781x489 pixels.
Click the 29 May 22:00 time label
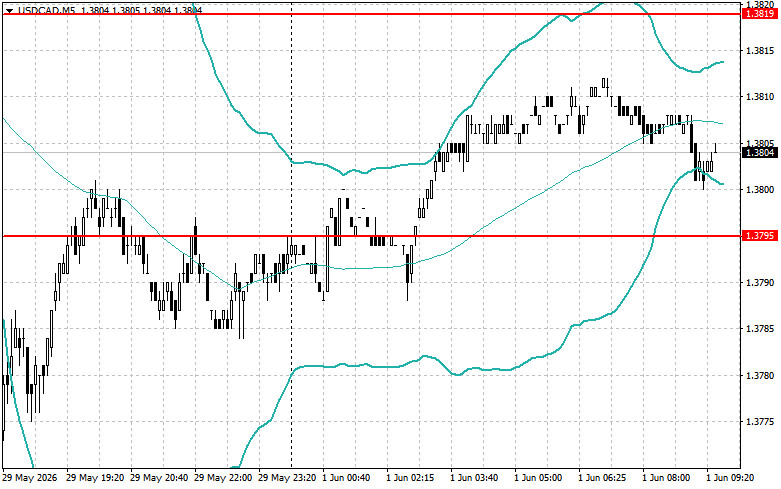223,478
